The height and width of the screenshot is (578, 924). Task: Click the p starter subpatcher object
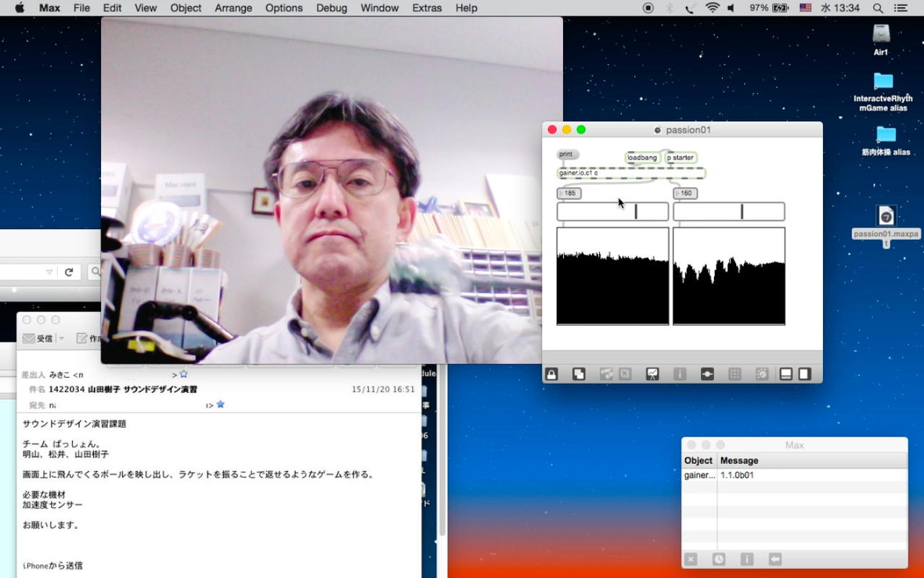tap(680, 158)
